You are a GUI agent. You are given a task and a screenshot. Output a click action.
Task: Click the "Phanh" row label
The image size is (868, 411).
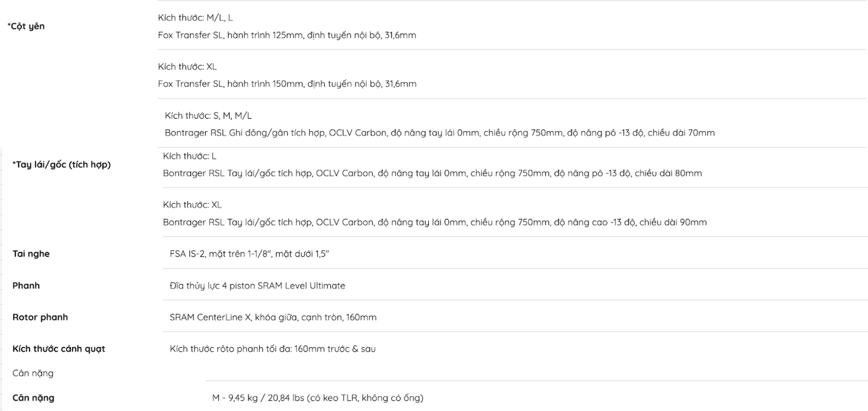pos(26,285)
